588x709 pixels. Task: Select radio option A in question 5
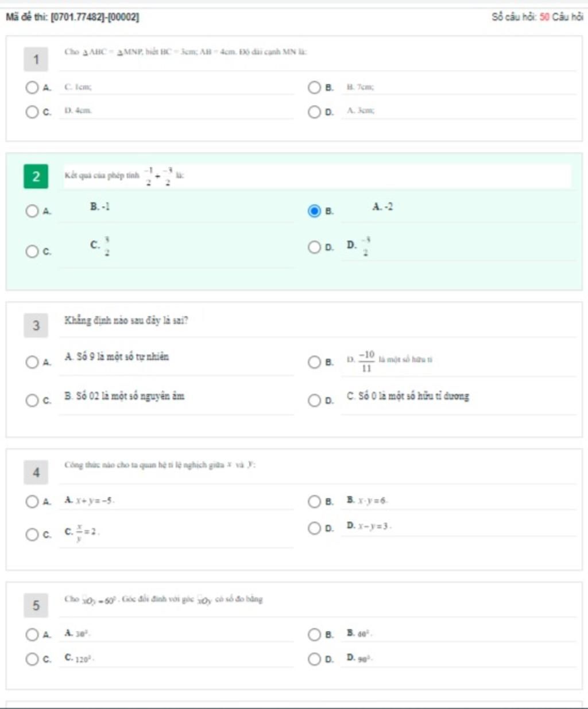pos(32,634)
